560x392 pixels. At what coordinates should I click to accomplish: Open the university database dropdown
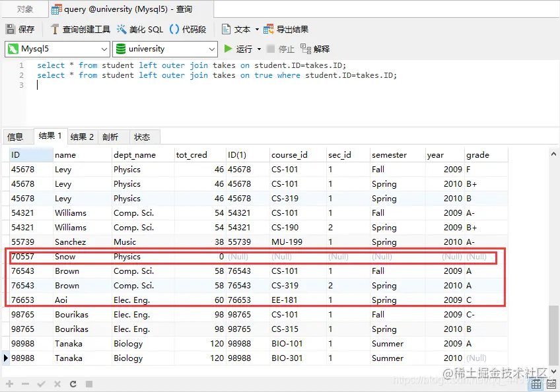click(165, 49)
